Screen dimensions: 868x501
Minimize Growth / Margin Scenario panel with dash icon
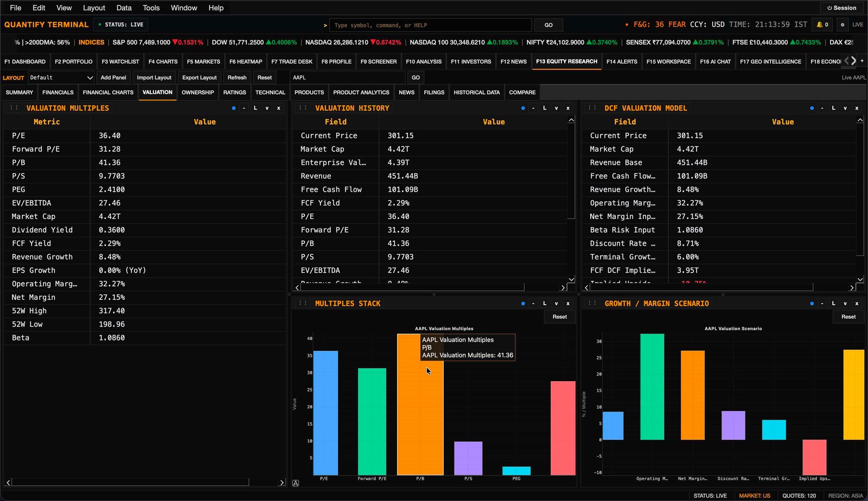[822, 304]
